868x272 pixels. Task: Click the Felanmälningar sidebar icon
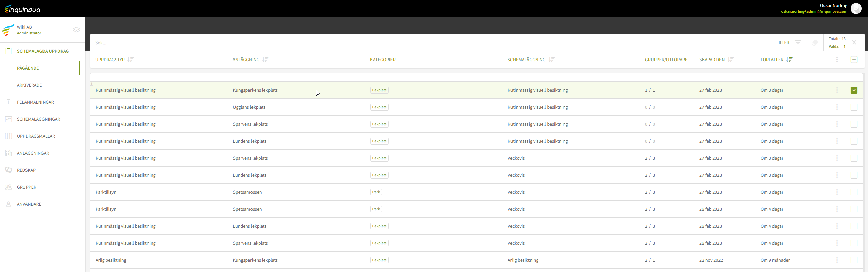8,102
